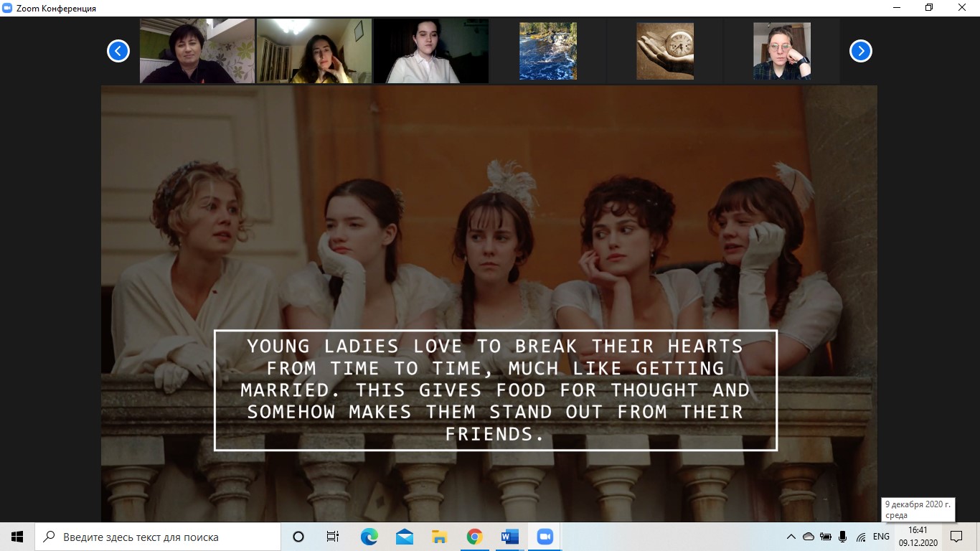Select the river landscape participant thumbnail
The height and width of the screenshot is (551, 980).
coord(548,51)
